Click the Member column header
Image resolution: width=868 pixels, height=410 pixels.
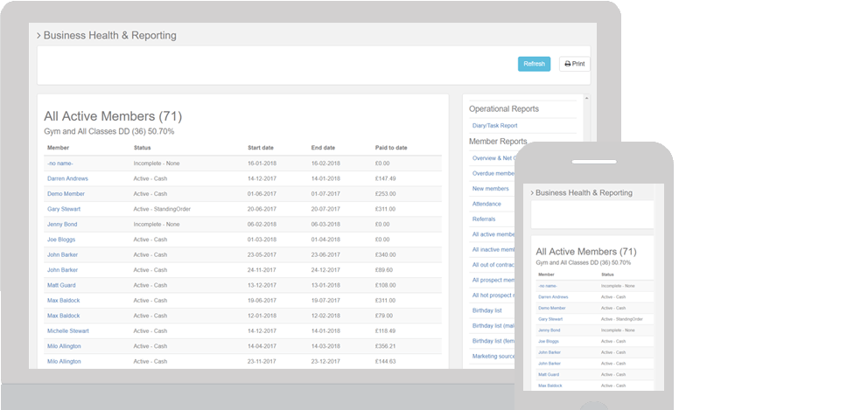[x=59, y=148]
